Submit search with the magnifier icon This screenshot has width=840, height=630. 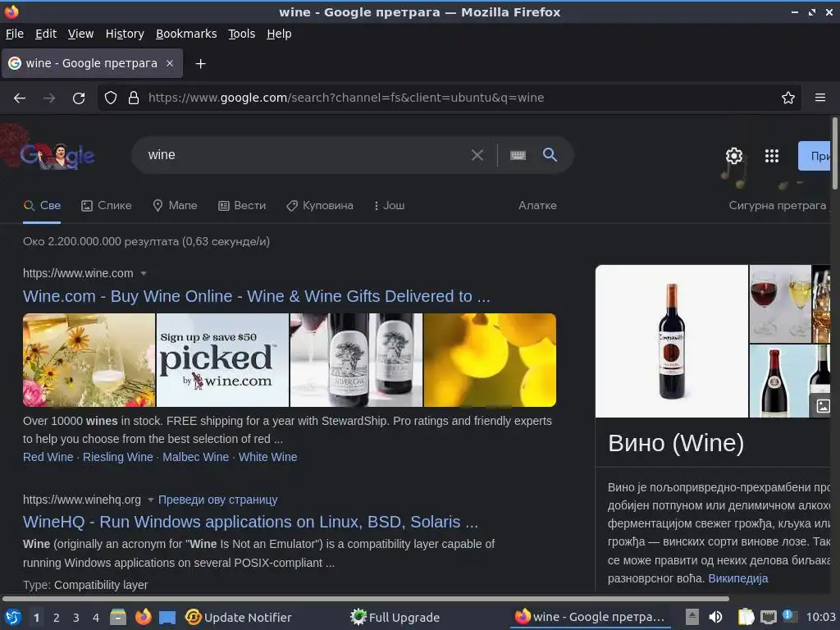550,155
